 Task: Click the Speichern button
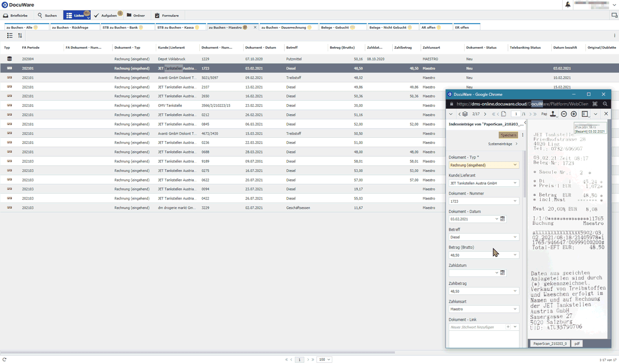508,135
